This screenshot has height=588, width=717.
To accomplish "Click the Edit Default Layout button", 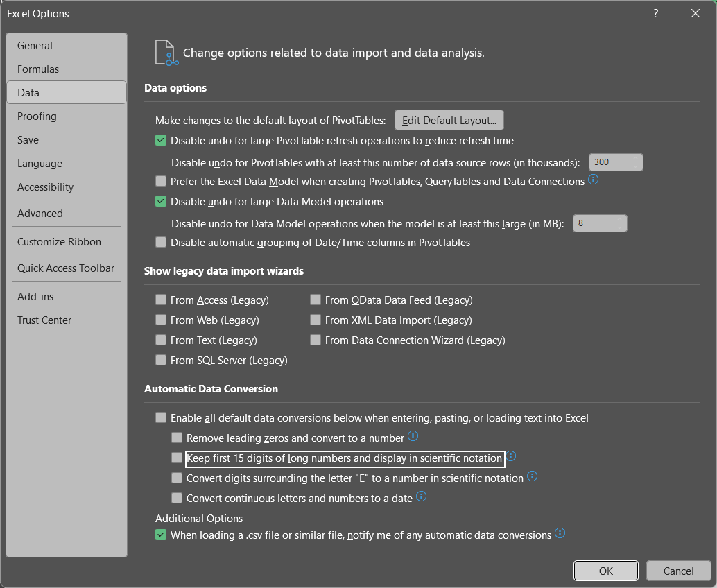I will (x=449, y=120).
